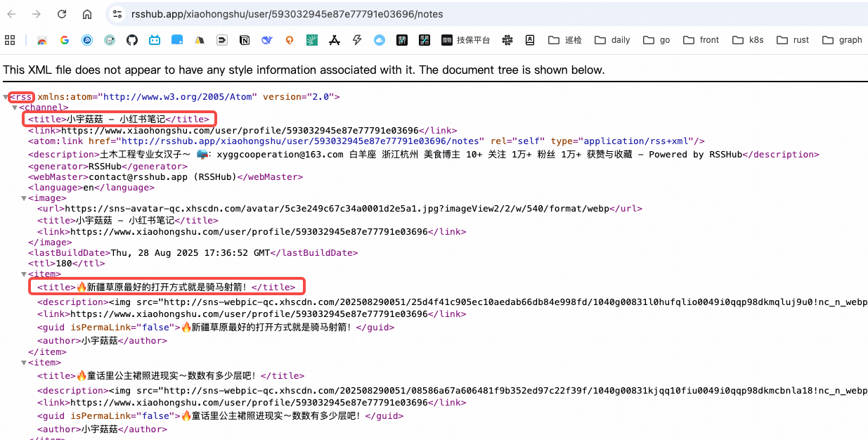Collapse the channel element
Image resolution: width=868 pixels, height=440 pixels.
[15, 108]
